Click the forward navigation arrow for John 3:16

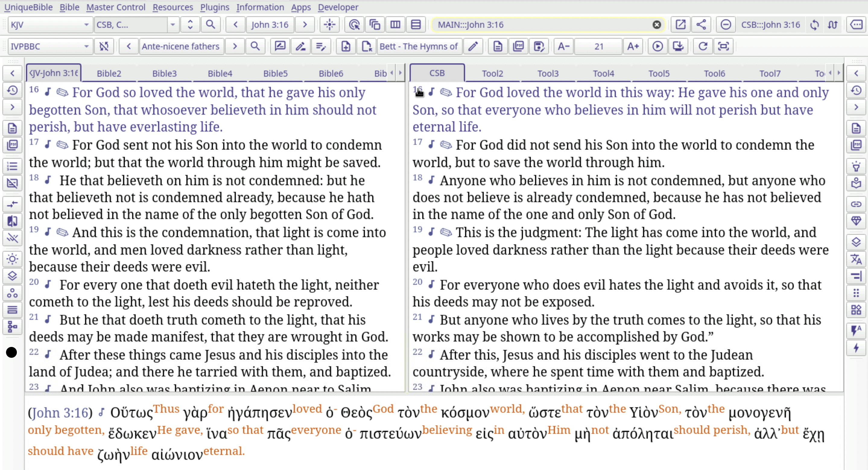pyautogui.click(x=306, y=24)
